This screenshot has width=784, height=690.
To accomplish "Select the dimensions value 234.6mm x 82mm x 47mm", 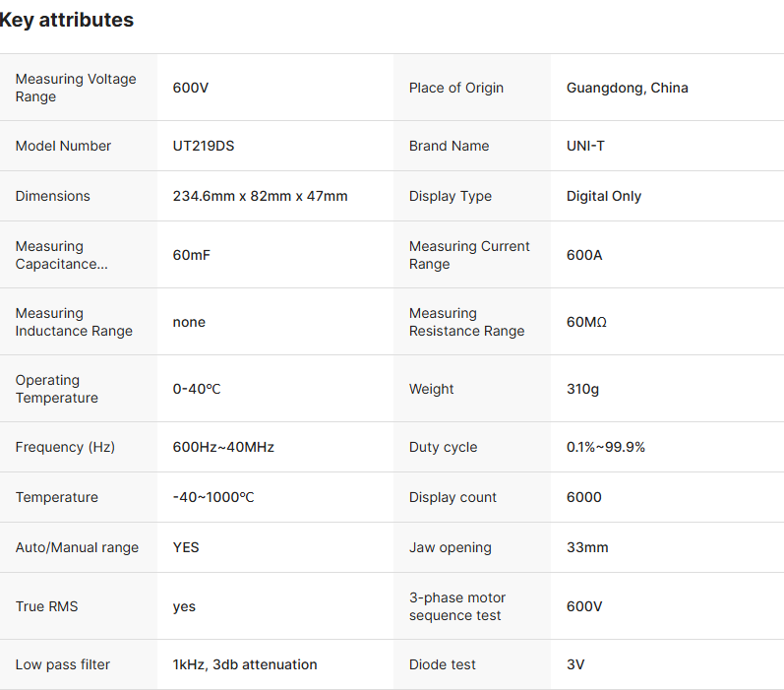I will tap(260, 196).
